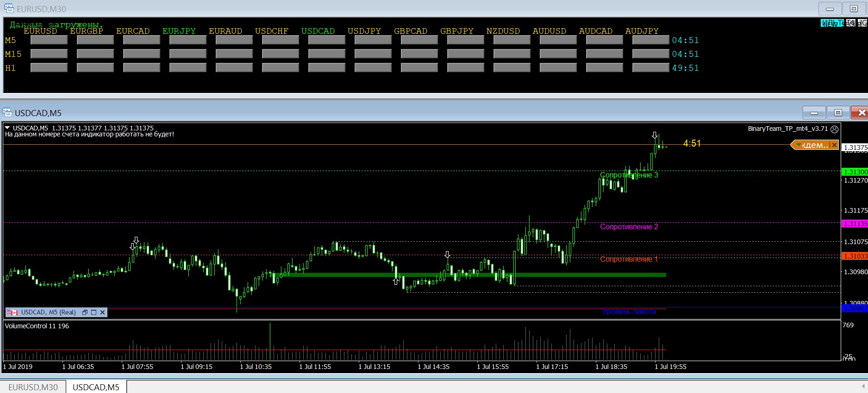Click the down arrow signal near 14:35
This screenshot has height=393, width=868.
(447, 255)
